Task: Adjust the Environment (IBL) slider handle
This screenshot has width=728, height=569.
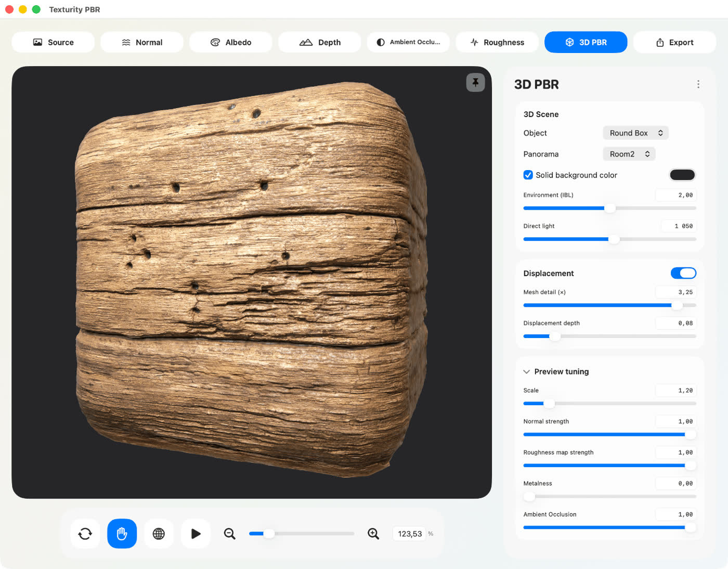Action: 610,208
